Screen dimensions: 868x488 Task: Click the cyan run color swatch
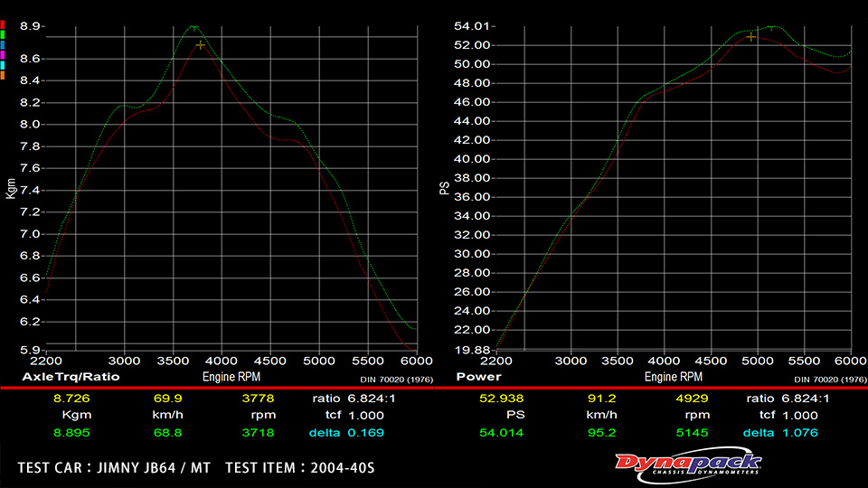[x=4, y=65]
